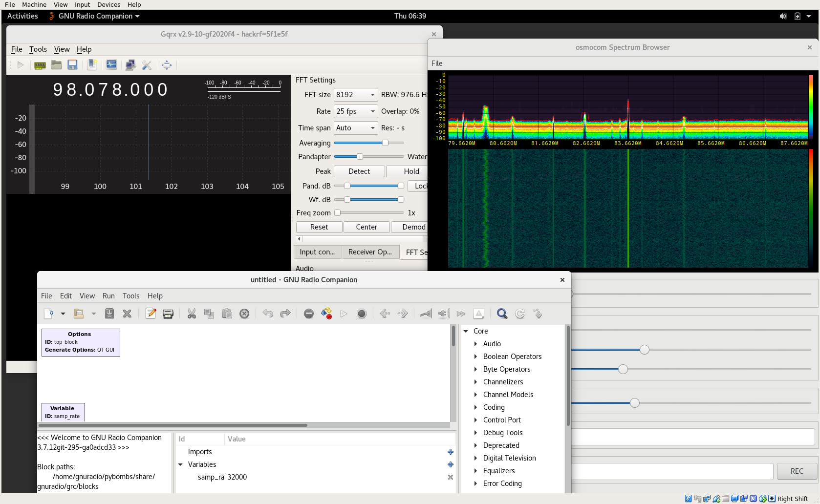Click the GRC cut scissors icon
The image size is (820, 504).
pos(192,314)
